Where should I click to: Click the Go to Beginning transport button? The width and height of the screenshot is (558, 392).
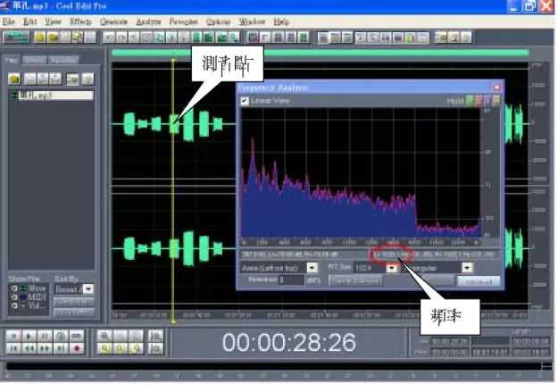[x=14, y=348]
